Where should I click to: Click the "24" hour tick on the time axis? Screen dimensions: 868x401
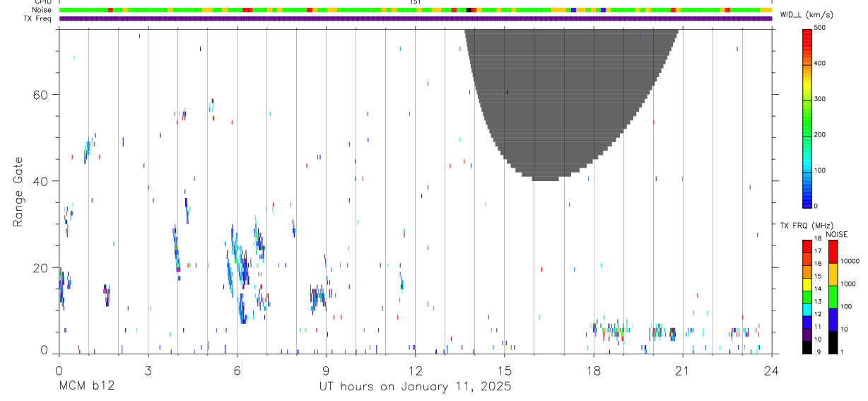(x=771, y=369)
